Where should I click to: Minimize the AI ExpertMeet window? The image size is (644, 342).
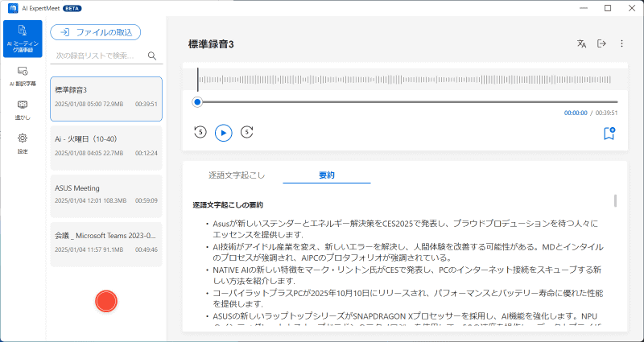click(584, 8)
